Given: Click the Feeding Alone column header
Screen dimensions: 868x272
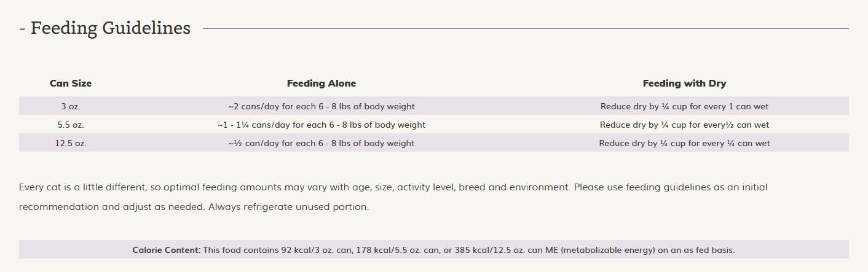Looking at the screenshot, I should point(321,84).
